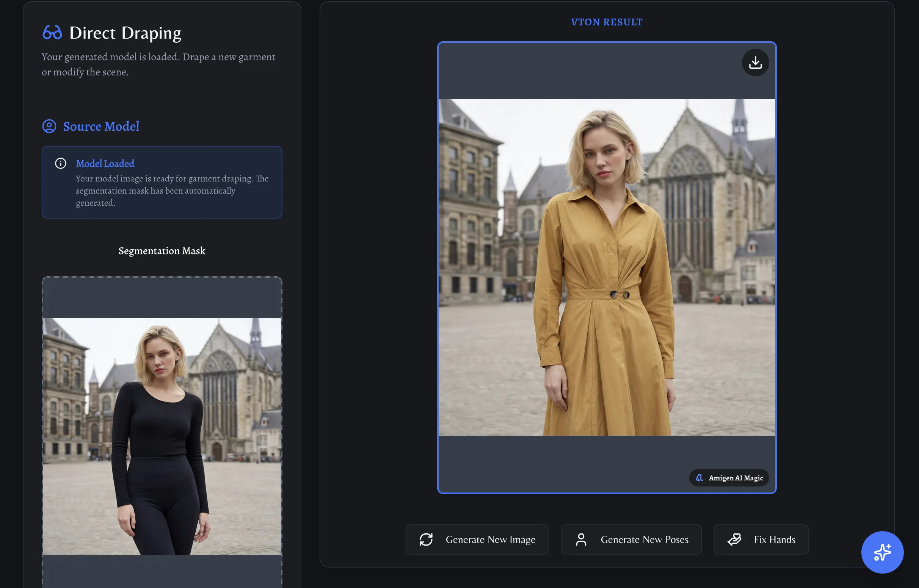This screenshot has width=919, height=588.
Task: Click the Source Model user icon
Action: click(x=49, y=127)
